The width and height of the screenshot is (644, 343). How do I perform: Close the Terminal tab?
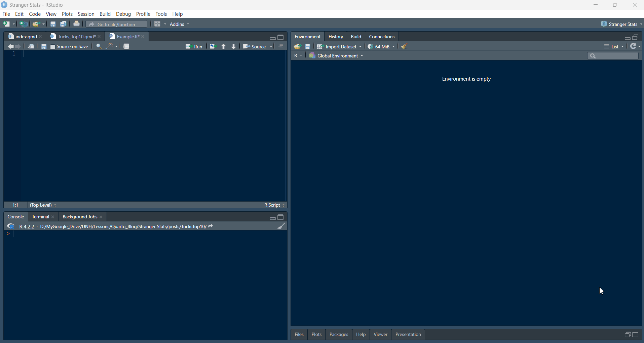tap(53, 217)
